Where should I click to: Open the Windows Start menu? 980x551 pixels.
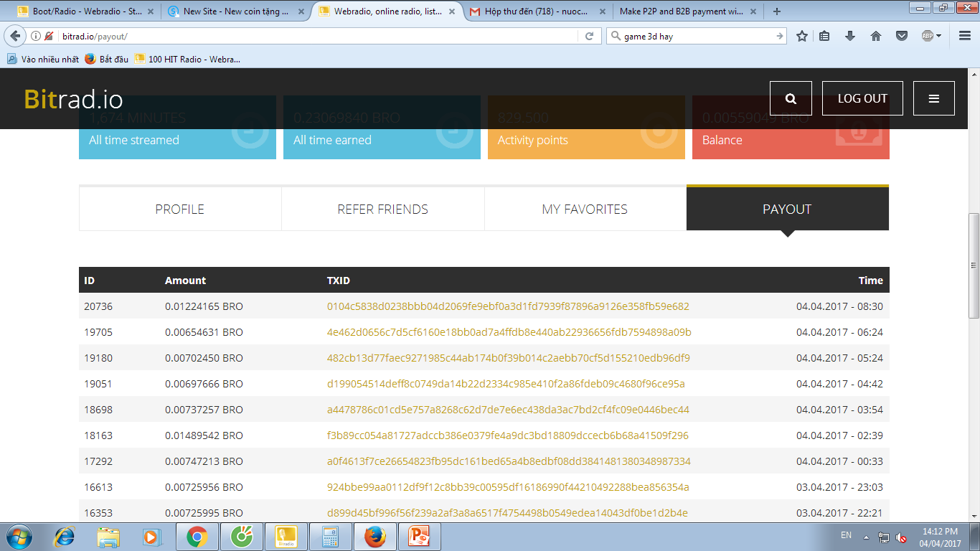[x=19, y=537]
